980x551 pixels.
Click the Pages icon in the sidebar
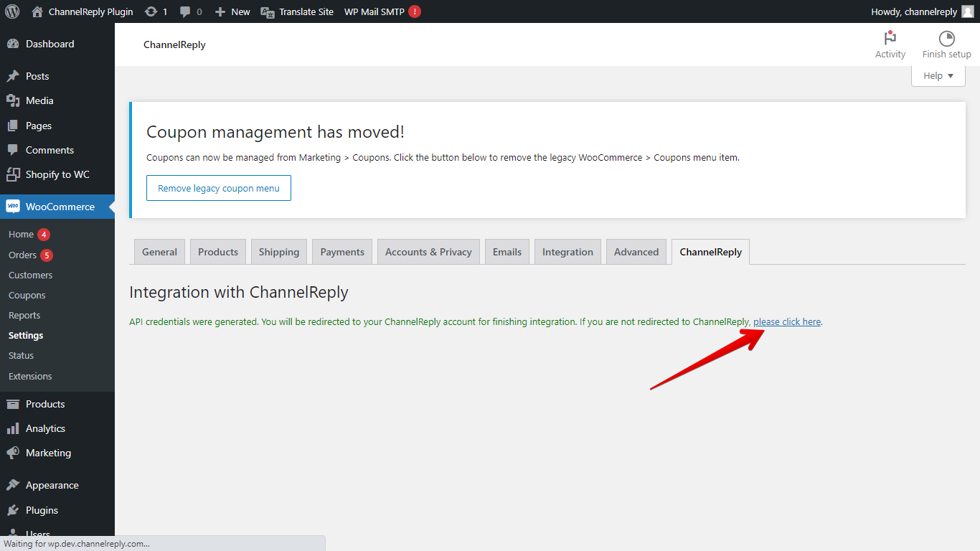[13, 126]
